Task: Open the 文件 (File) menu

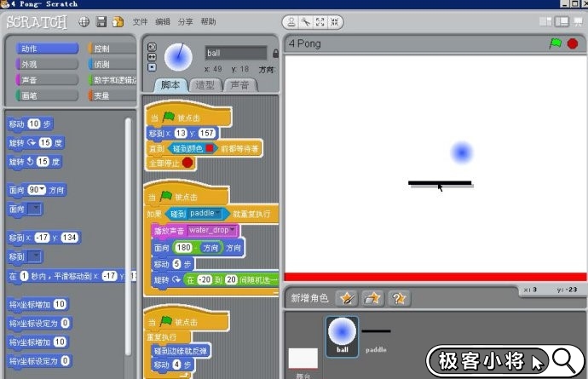Action: tap(141, 21)
